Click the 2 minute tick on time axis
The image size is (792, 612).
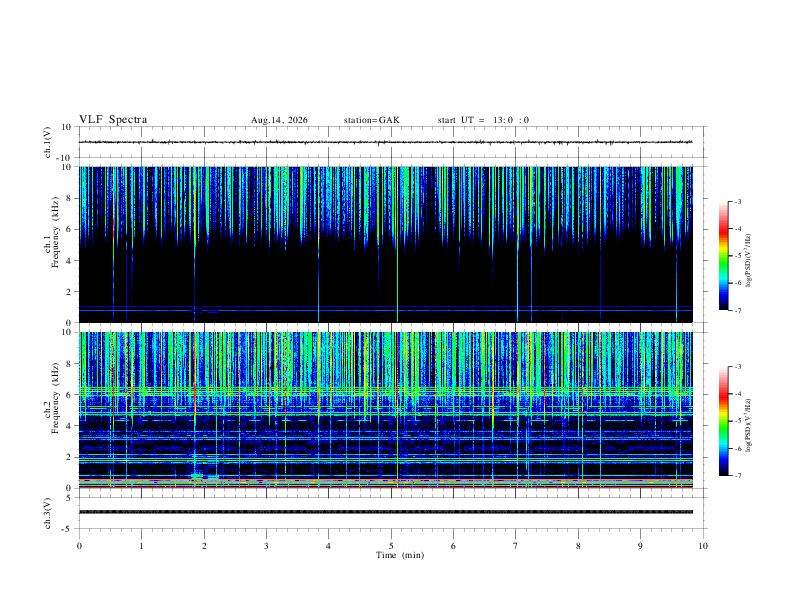(204, 546)
